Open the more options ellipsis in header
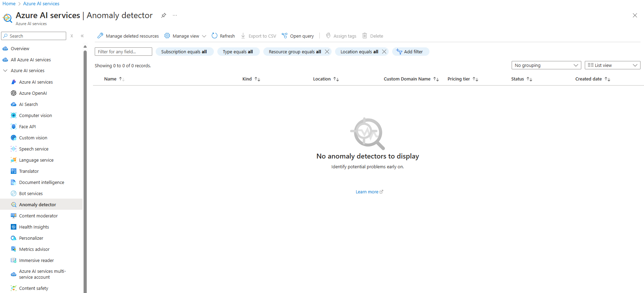644x293 pixels. pos(175,15)
